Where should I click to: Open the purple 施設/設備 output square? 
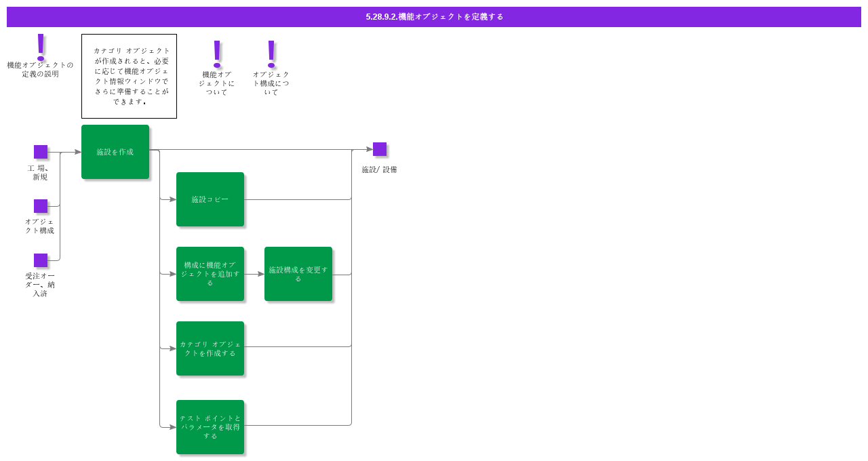380,149
